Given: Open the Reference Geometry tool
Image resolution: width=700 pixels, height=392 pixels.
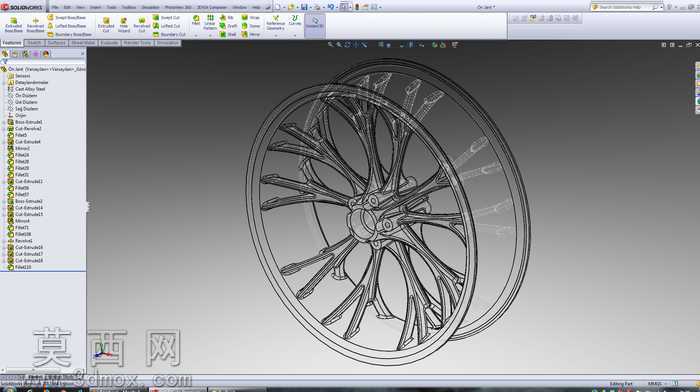Looking at the screenshot, I should [x=275, y=22].
